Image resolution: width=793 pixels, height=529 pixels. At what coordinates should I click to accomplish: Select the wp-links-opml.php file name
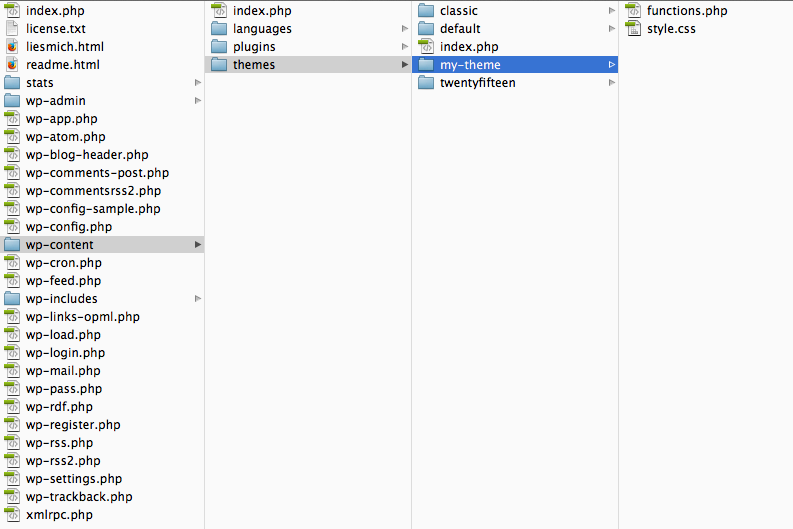point(83,317)
